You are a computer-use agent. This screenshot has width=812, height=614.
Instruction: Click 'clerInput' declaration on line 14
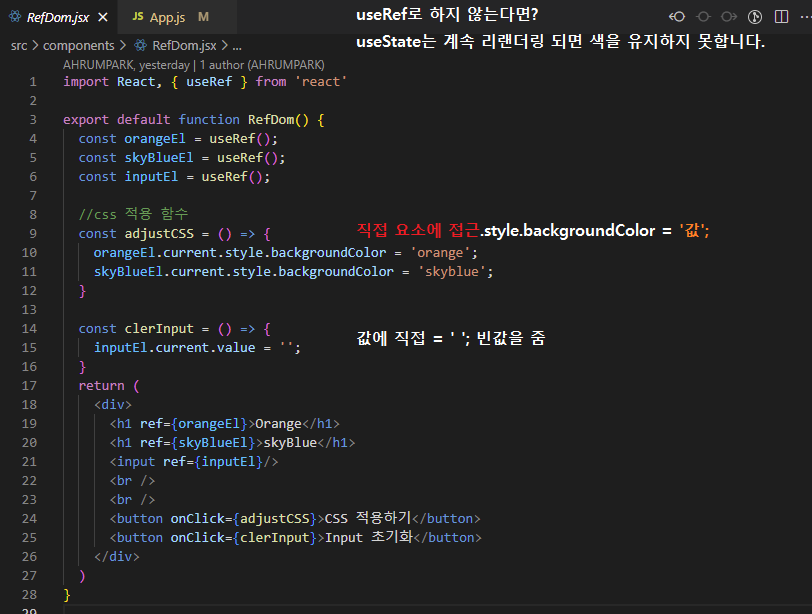click(x=158, y=329)
